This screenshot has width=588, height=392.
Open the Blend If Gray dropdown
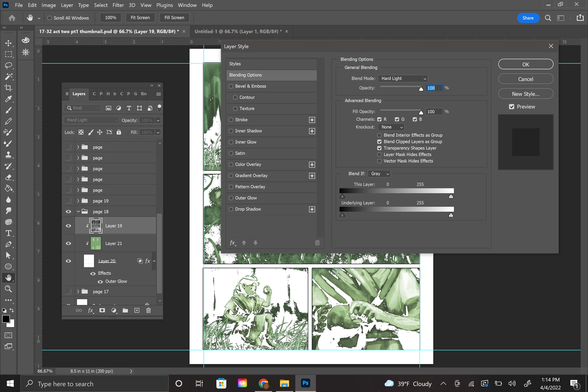[380, 174]
